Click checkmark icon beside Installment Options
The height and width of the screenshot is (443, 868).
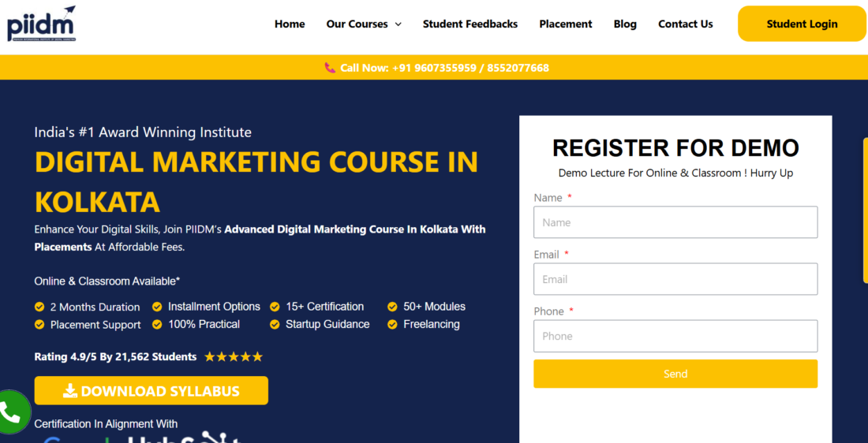(157, 307)
